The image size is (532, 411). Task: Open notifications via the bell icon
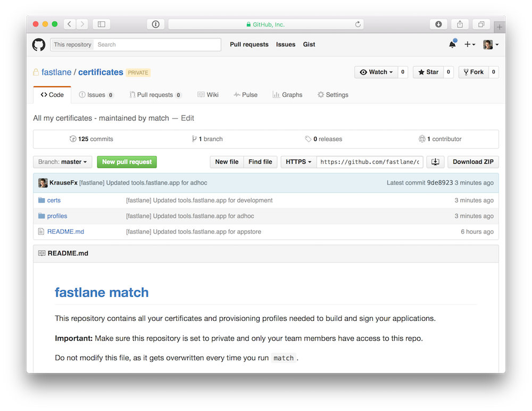452,45
